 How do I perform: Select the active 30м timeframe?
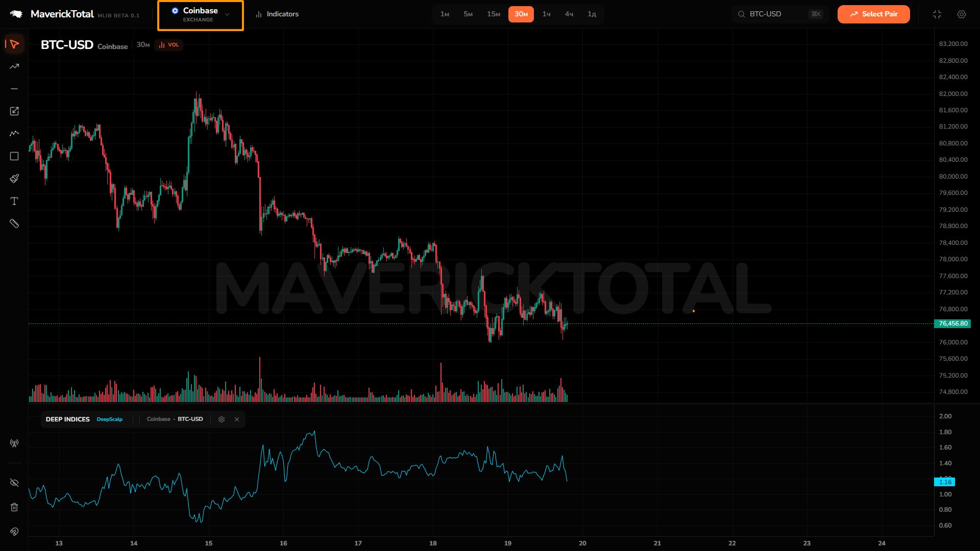[521, 14]
